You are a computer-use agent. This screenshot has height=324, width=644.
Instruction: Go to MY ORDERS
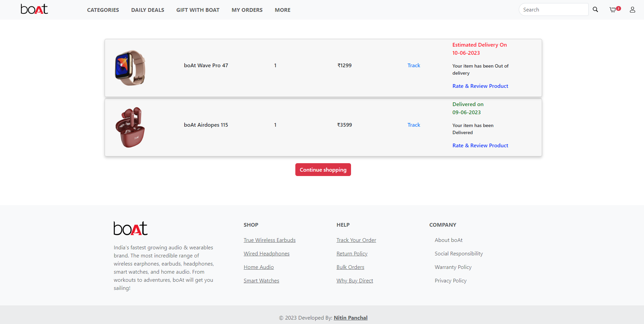pos(247,10)
